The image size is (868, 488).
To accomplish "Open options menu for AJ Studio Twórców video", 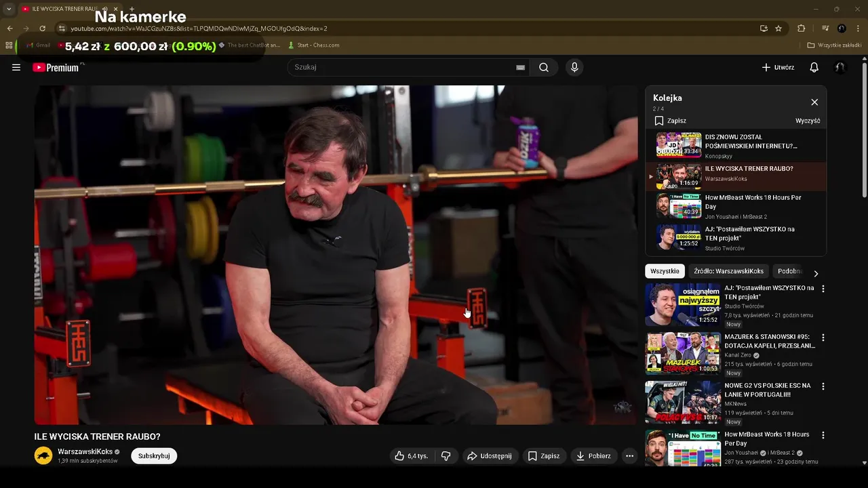I will coord(823,289).
